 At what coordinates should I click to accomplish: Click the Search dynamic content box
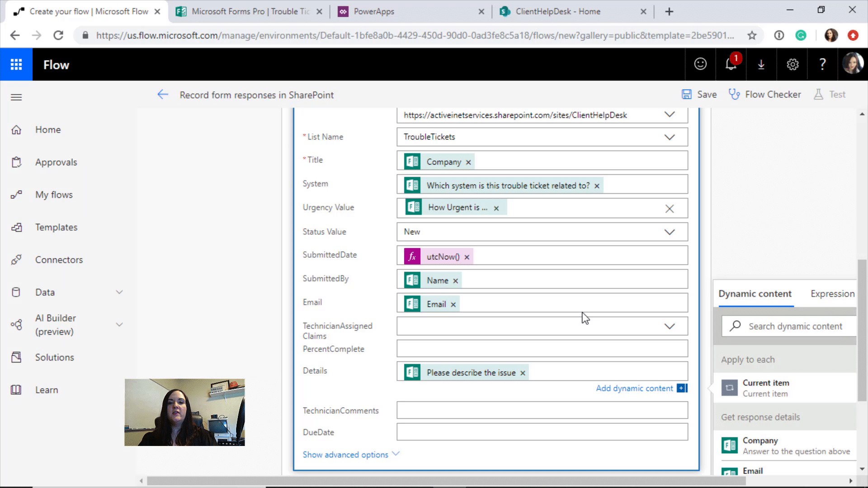[789, 326]
